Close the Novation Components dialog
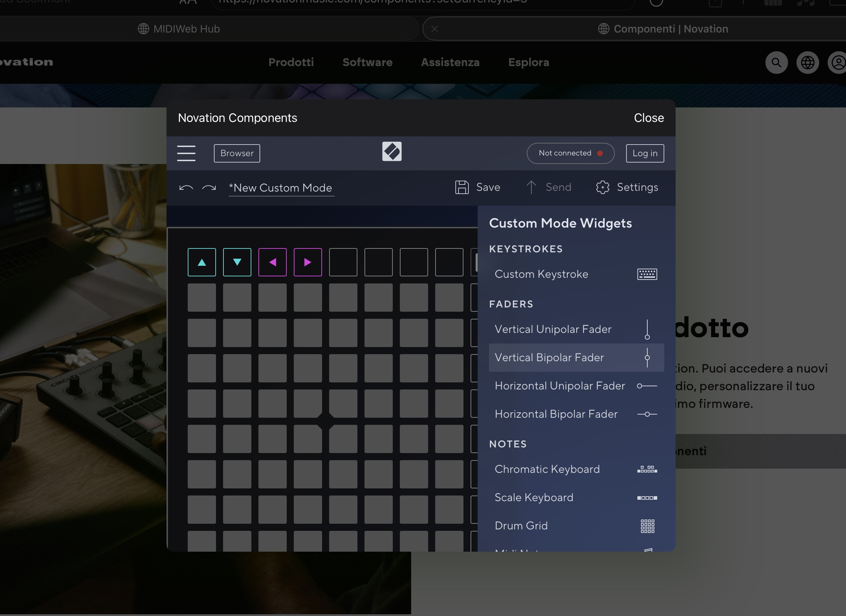Viewport: 846px width, 616px height. (649, 118)
